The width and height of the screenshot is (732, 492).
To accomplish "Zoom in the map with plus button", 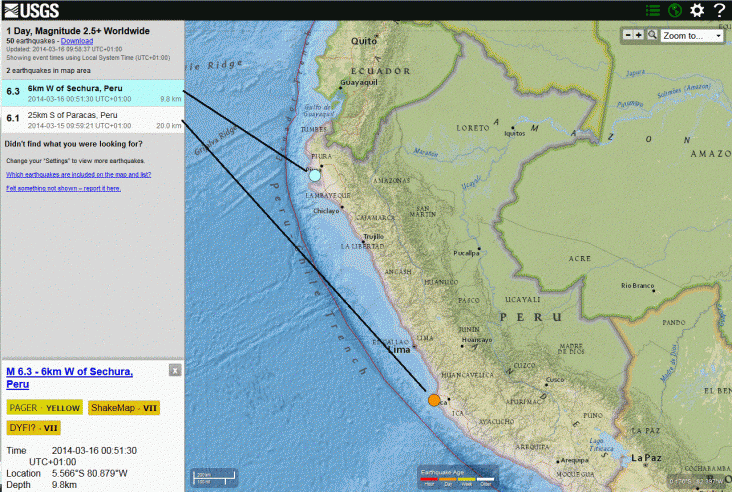I will point(639,35).
